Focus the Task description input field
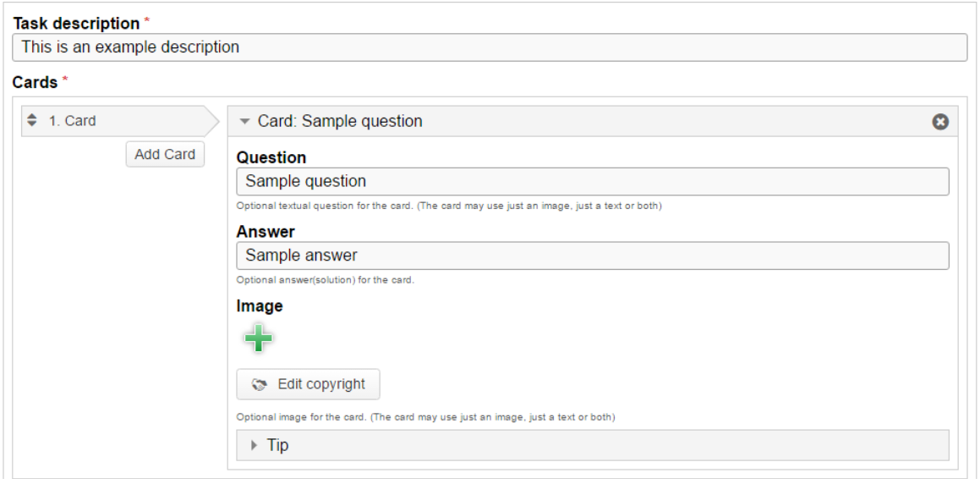 click(x=490, y=47)
